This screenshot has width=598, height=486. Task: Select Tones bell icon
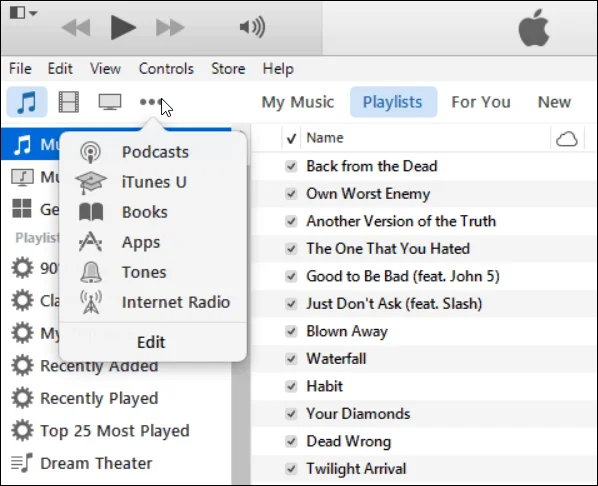[91, 272]
